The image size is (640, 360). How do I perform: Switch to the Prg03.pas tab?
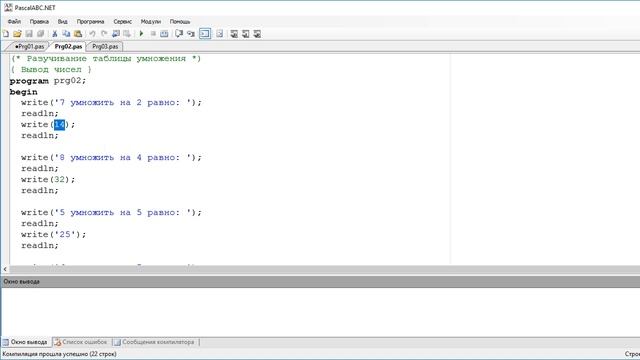(x=105, y=47)
